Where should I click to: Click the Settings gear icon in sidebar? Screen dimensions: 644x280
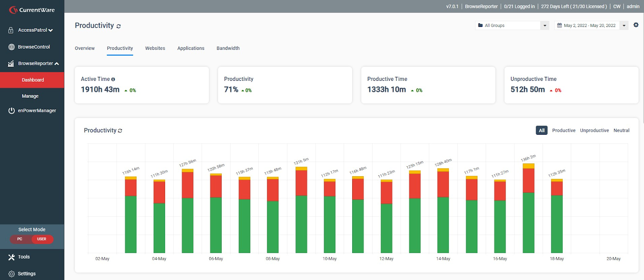tap(11, 274)
